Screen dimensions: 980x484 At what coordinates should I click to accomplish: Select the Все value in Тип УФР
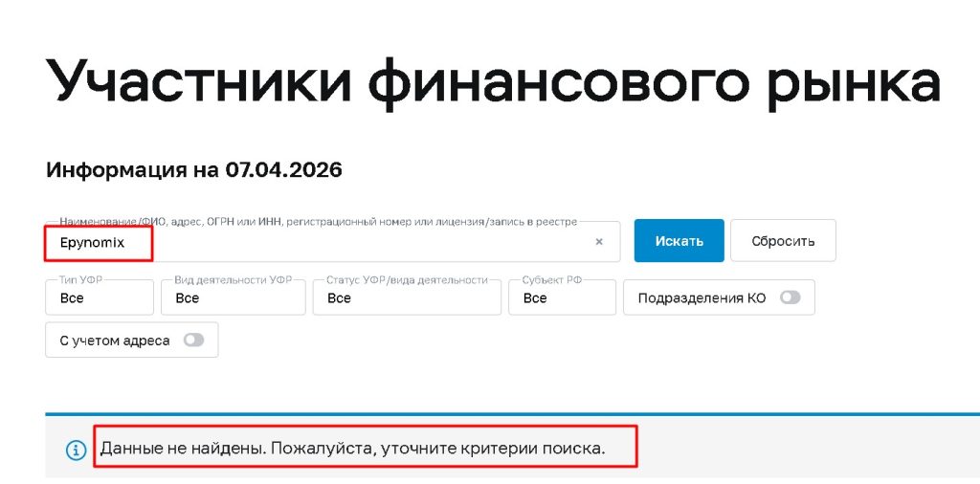(72, 298)
